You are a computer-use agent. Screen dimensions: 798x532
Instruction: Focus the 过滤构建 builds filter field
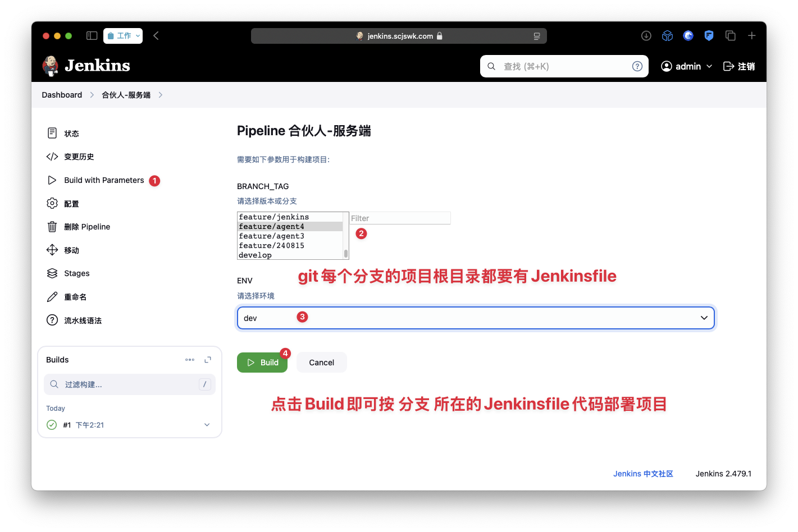(130, 384)
